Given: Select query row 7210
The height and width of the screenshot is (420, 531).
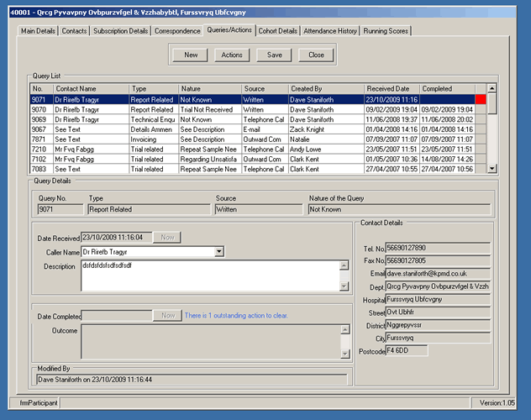Looking at the screenshot, I should pos(258,150).
